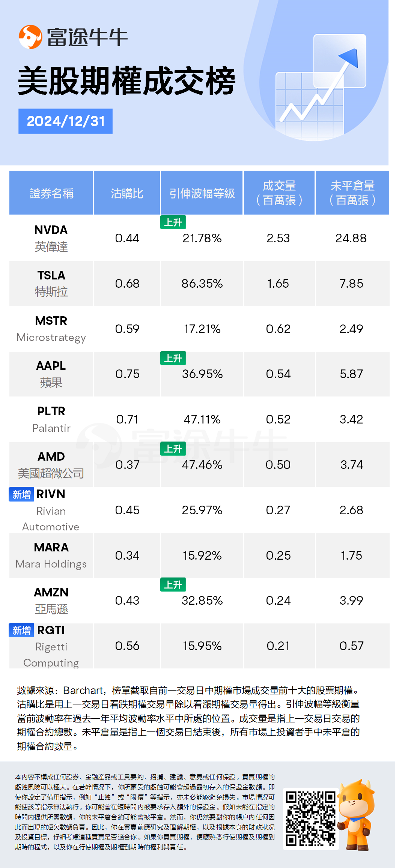Click PLTR Palantir stock name
The image size is (399, 868).
point(51,419)
